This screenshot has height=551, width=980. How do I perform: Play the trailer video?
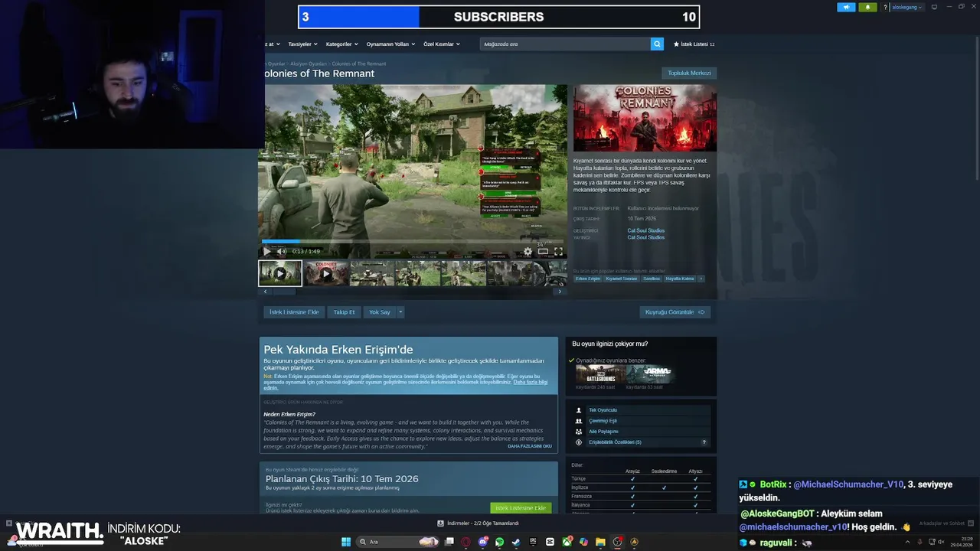266,251
